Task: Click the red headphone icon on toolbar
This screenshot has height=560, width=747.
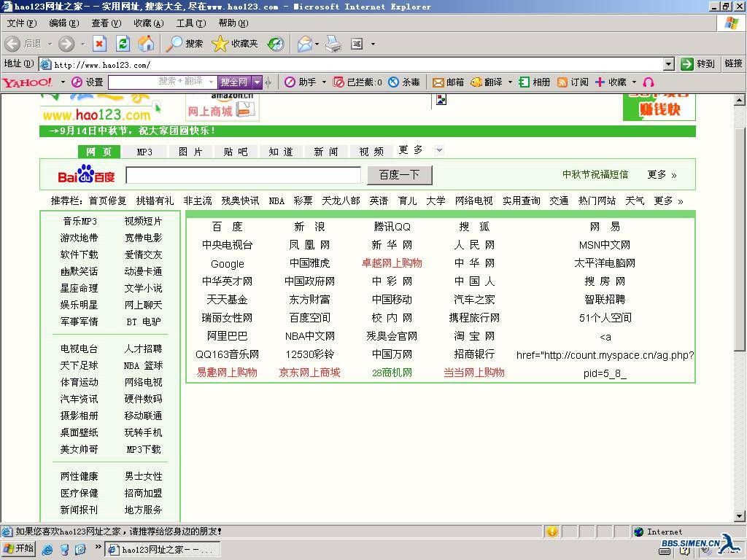Action: (649, 82)
